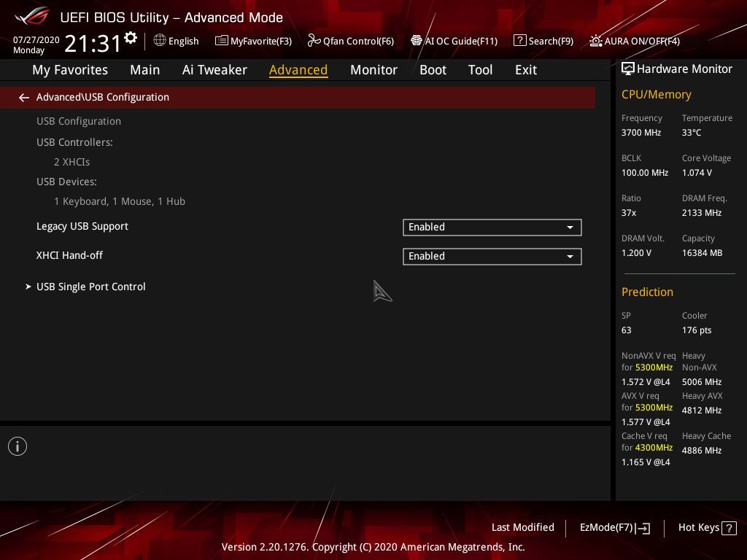
Task: Click '1 Keyboard, 1 Mouse, 1 Hub' text
Action: tap(120, 201)
